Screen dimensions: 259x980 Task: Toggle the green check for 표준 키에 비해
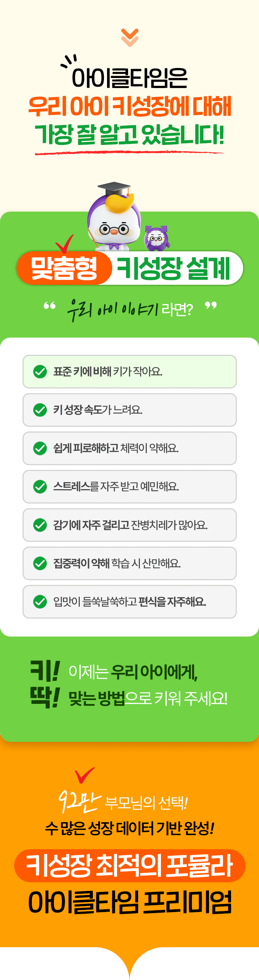(40, 371)
